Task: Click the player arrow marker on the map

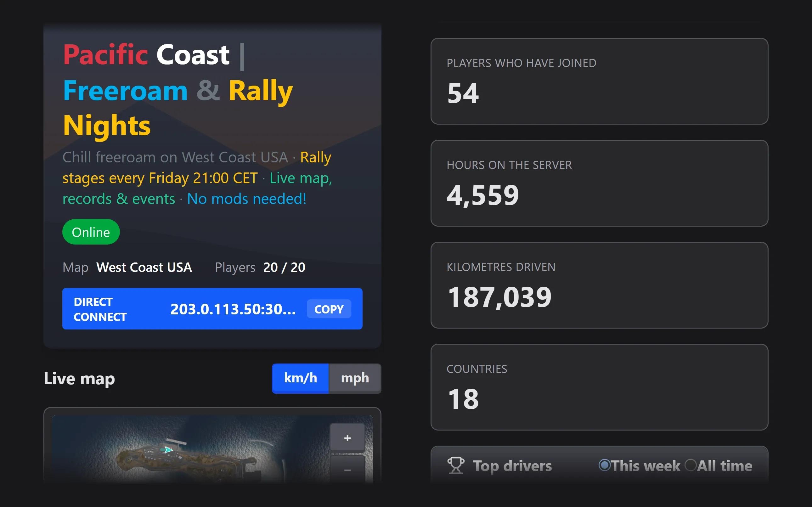Action: tap(167, 450)
